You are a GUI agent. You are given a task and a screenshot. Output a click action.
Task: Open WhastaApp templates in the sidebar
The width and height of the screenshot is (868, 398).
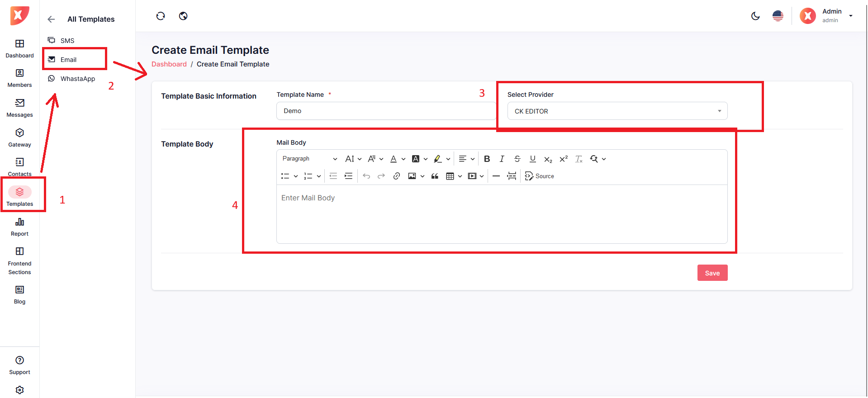(77, 79)
